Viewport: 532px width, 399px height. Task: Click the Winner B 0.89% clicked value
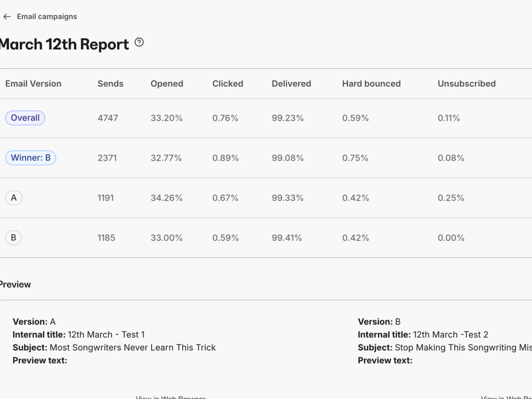pyautogui.click(x=226, y=158)
